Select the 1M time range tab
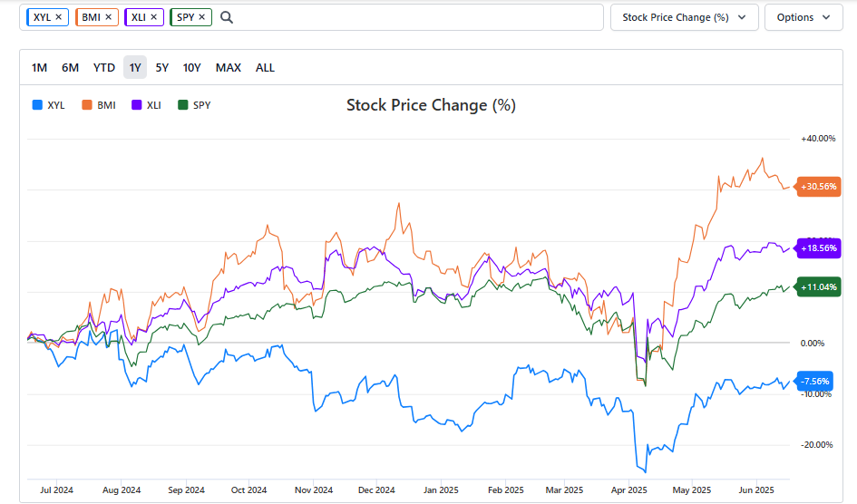The width and height of the screenshot is (857, 504). pyautogui.click(x=39, y=68)
